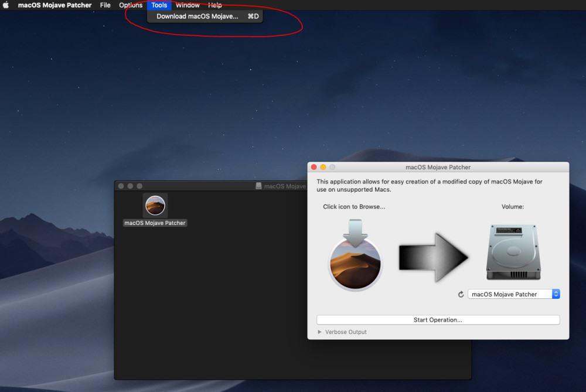Screen dimensions: 586x392
Task: Click the disk icon in Finder window title
Action: coord(258,186)
